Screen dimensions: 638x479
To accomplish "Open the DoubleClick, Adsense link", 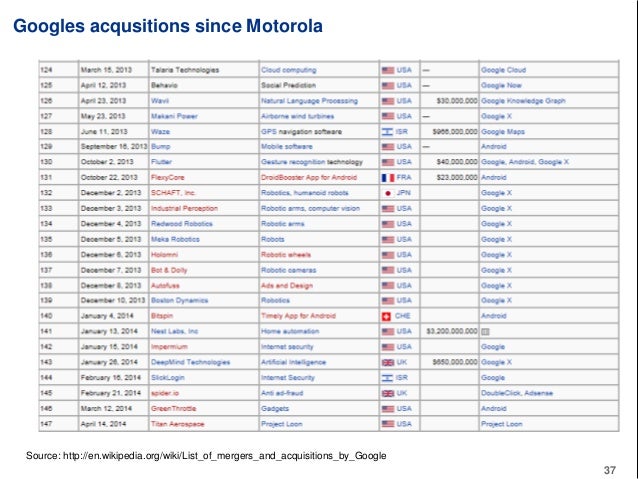I will click(517, 394).
